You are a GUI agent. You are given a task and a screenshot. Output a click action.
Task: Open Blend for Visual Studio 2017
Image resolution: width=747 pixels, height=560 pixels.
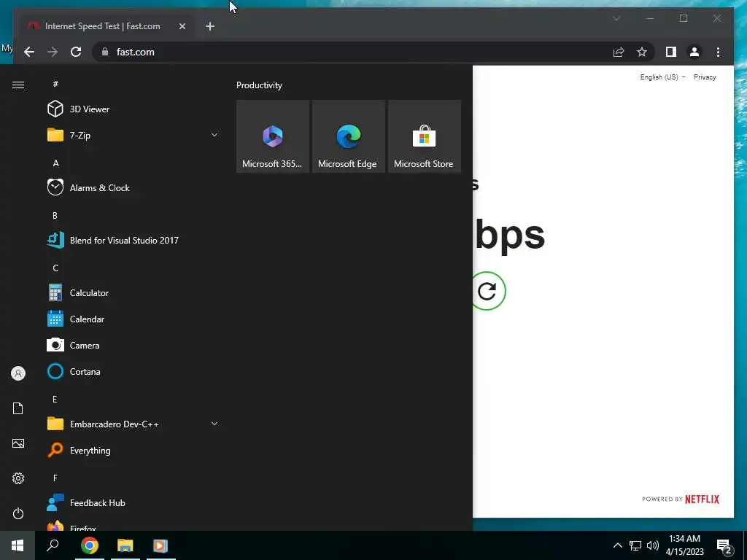pyautogui.click(x=133, y=240)
